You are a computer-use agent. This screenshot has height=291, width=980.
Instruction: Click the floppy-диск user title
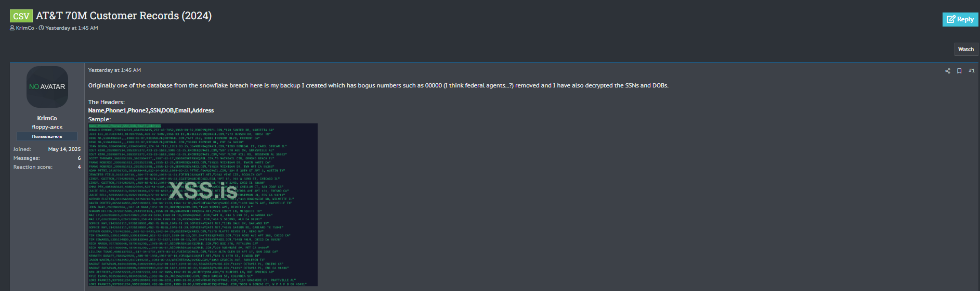point(47,127)
